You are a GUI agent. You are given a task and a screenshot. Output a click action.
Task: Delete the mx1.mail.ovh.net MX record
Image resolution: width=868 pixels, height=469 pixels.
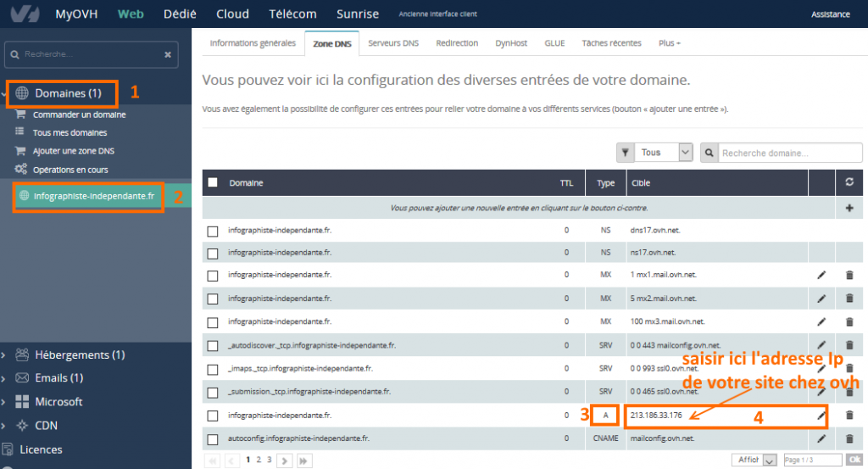coord(849,275)
